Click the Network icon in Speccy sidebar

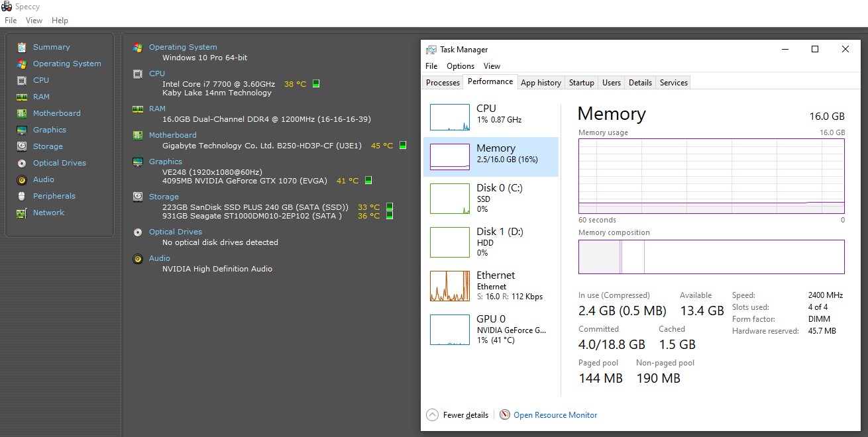[x=22, y=213]
